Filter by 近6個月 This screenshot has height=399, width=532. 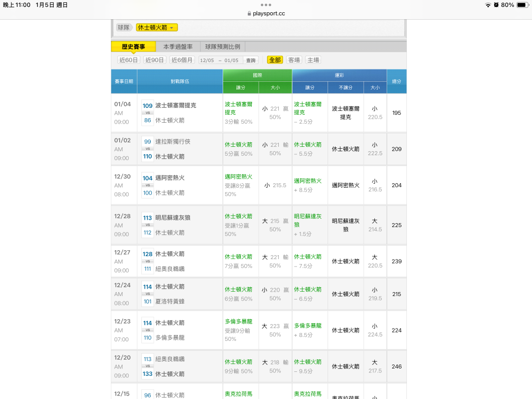pyautogui.click(x=182, y=60)
